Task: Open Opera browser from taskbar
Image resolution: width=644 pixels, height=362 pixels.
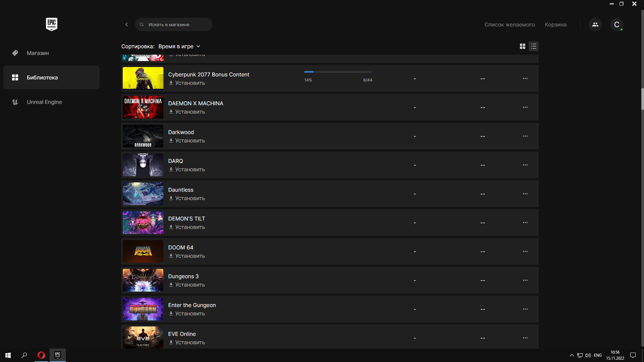Action: coord(41,355)
